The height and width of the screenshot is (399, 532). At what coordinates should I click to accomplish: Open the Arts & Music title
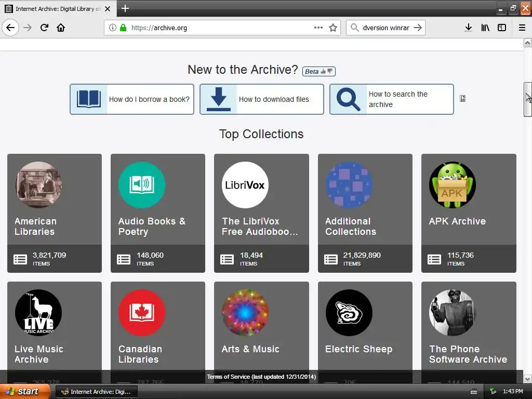[x=250, y=349]
